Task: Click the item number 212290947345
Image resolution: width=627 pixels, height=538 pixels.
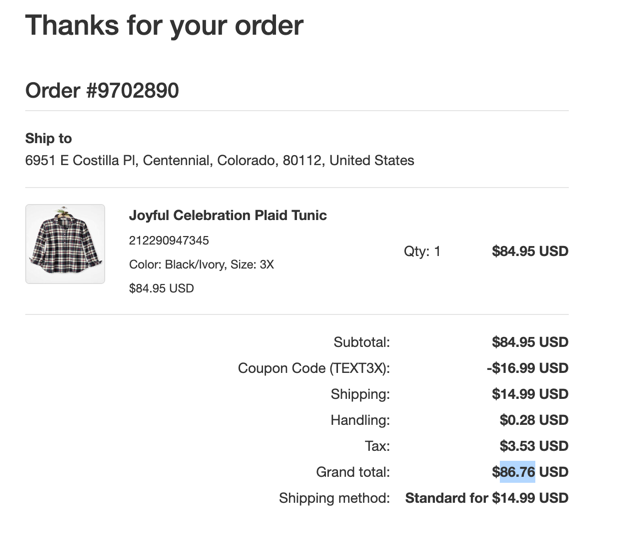Action: [169, 240]
